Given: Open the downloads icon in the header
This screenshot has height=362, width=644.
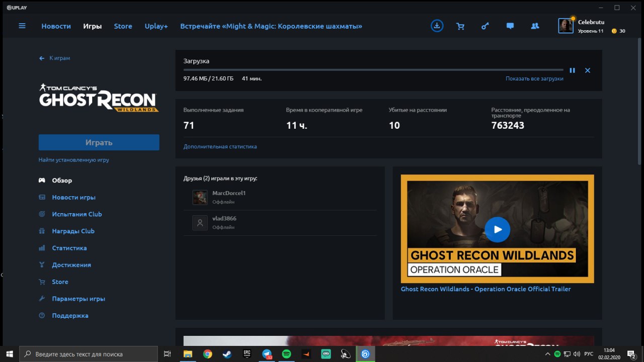Looking at the screenshot, I should (x=437, y=26).
